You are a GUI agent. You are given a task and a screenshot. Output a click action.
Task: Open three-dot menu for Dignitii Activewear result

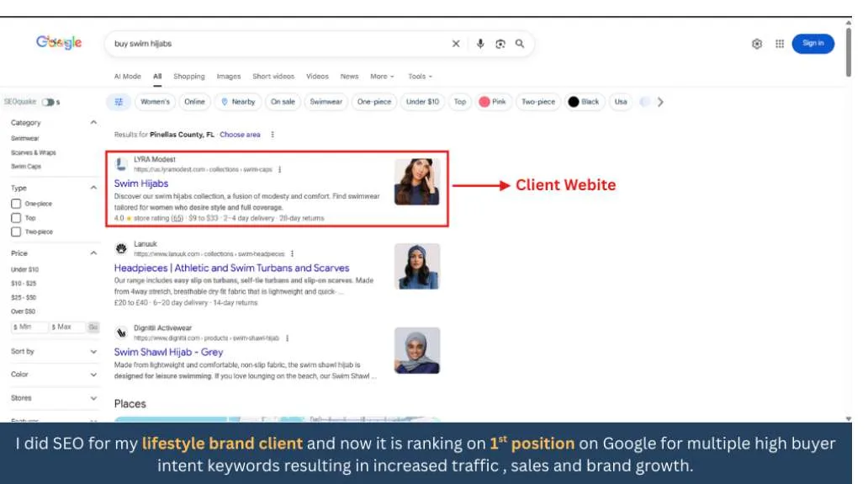(287, 338)
